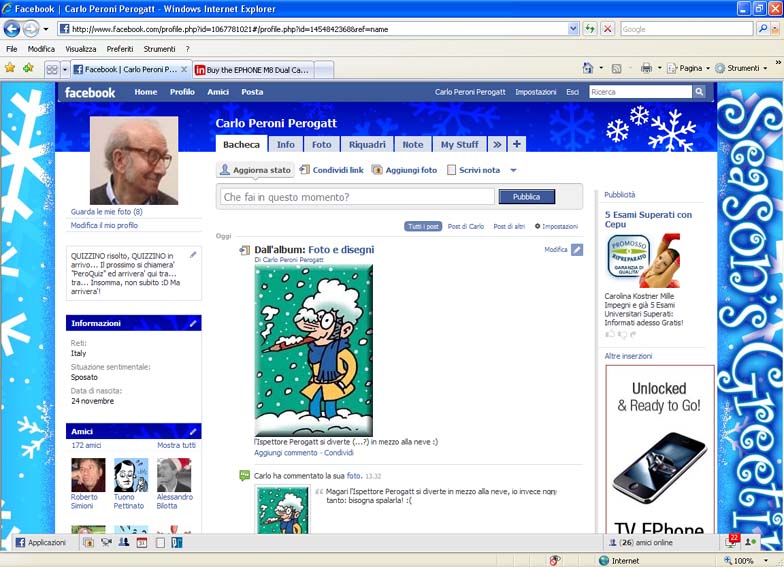784x567 pixels.
Task: Open the recent pages dropdown arrow
Action: click(46, 29)
